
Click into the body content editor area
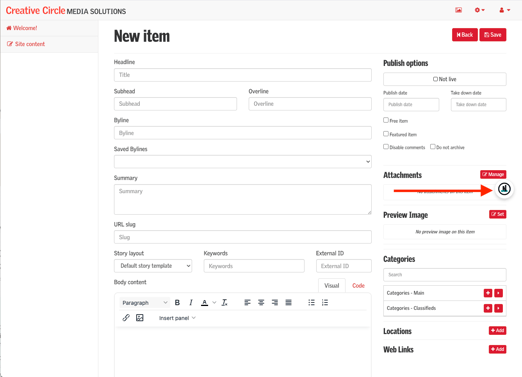[x=243, y=353]
